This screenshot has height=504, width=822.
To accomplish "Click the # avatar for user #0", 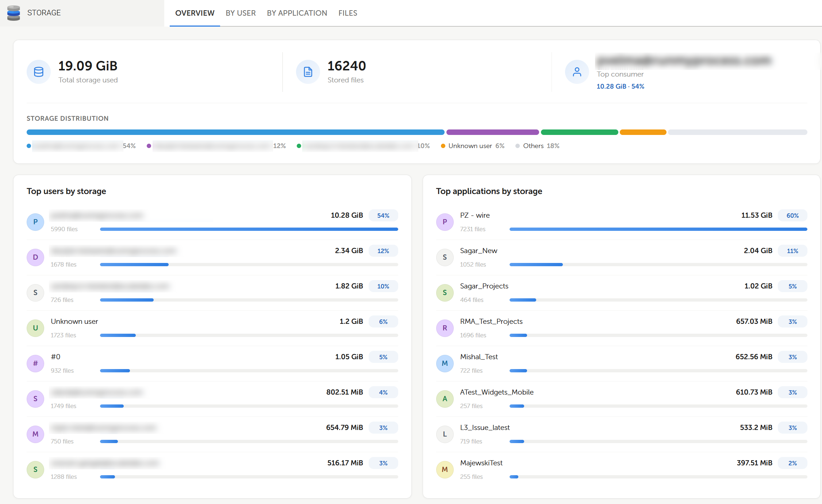I will (35, 363).
